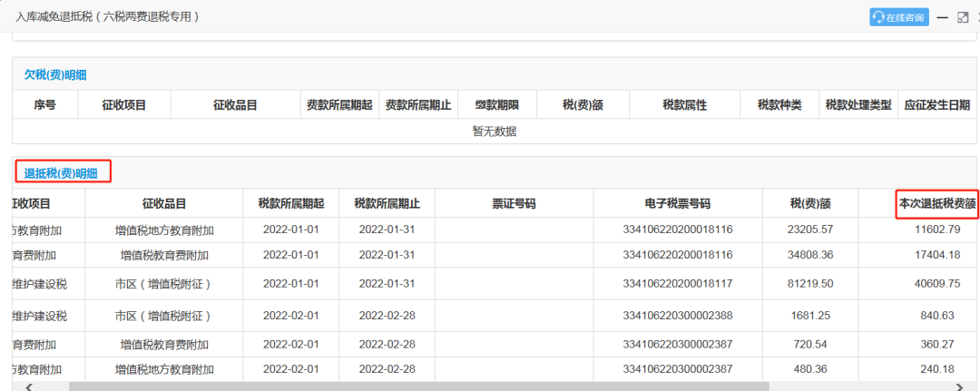Click the 本次退抵税费额 column header
This screenshot has width=980, height=391.
click(936, 203)
